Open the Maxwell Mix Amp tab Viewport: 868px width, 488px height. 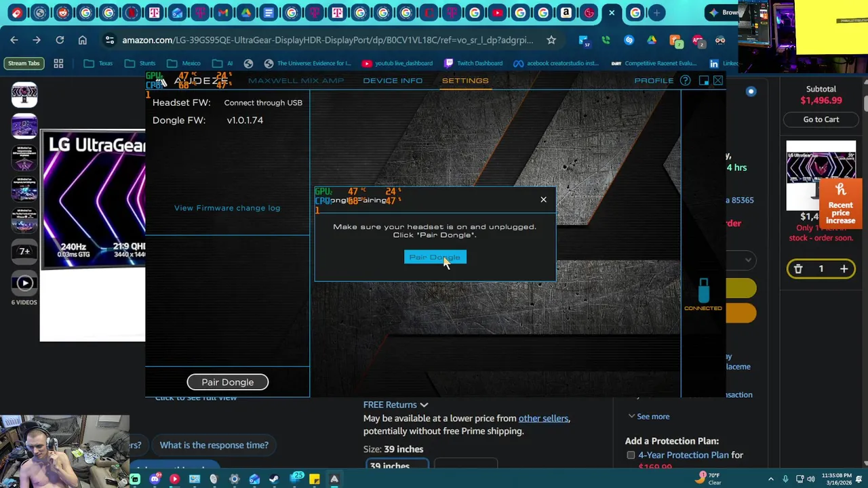tap(296, 81)
